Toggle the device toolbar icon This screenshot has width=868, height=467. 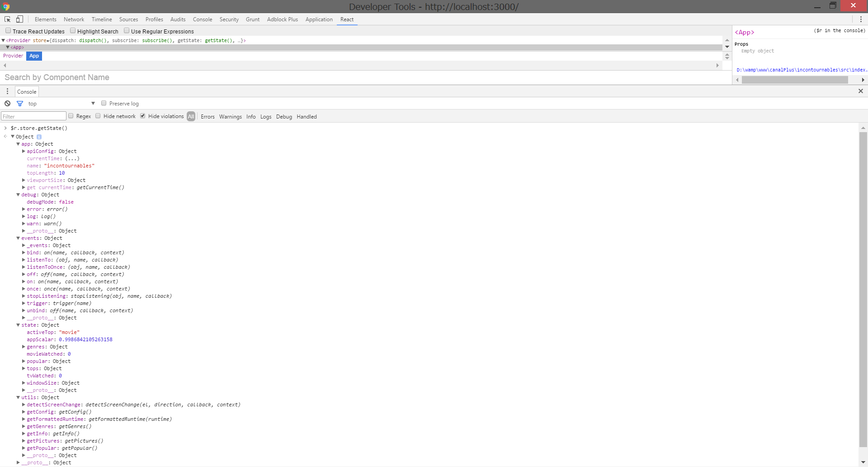tap(19, 19)
